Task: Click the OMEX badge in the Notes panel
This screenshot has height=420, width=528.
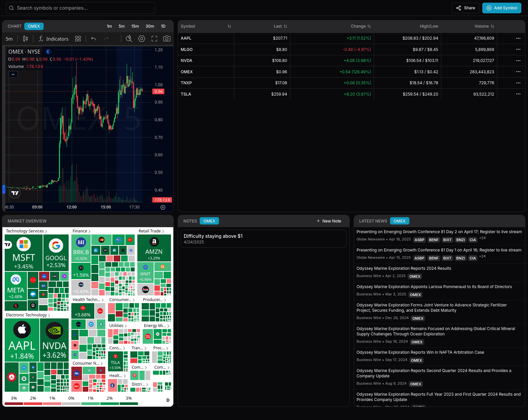Action: coord(209,221)
